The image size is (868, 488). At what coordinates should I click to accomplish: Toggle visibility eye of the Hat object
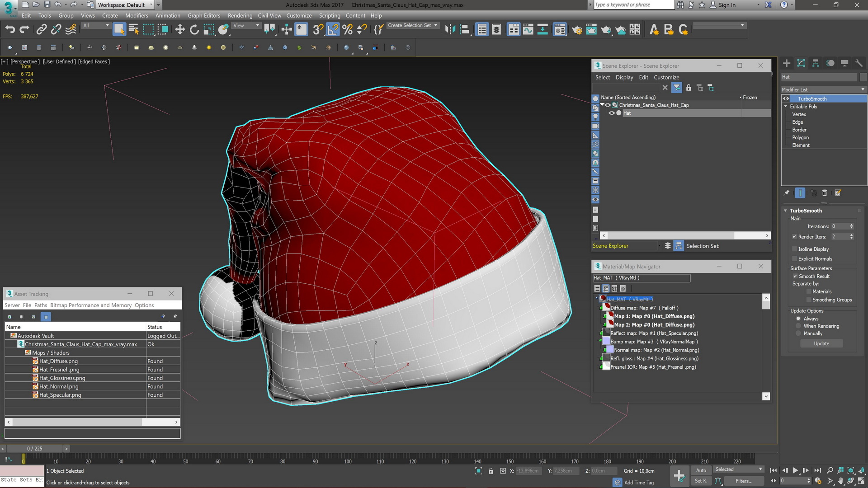coord(611,113)
